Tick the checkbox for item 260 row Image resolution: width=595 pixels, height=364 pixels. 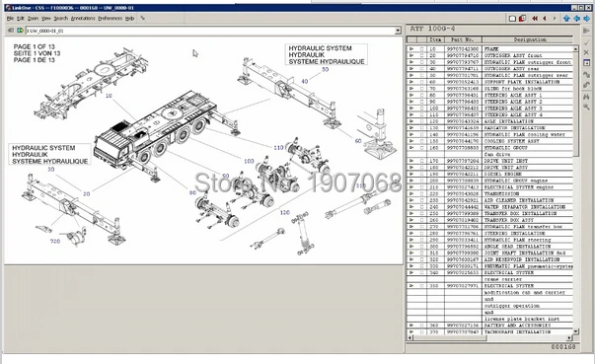tap(421, 220)
